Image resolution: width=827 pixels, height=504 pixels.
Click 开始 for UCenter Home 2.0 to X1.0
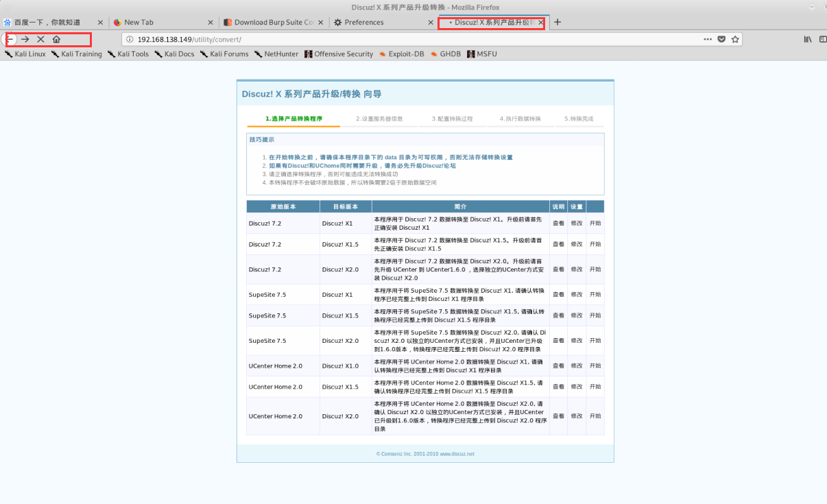tap(595, 366)
